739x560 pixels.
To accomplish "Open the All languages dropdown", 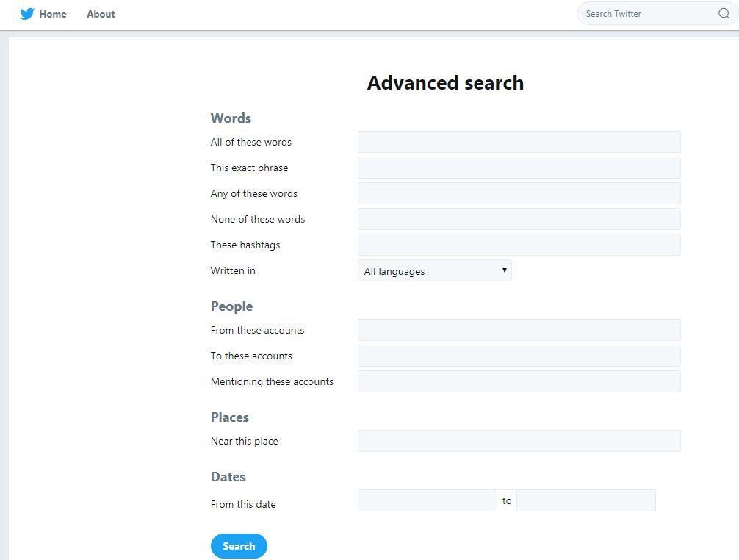I will [435, 270].
